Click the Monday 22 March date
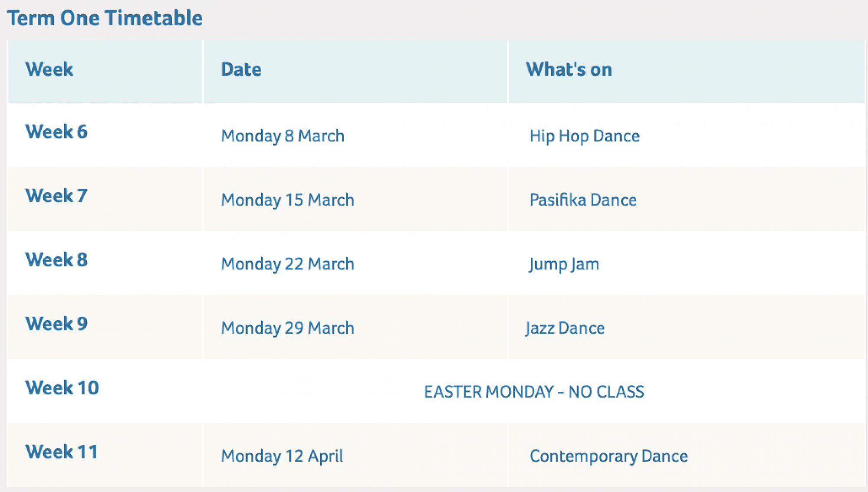 [288, 264]
